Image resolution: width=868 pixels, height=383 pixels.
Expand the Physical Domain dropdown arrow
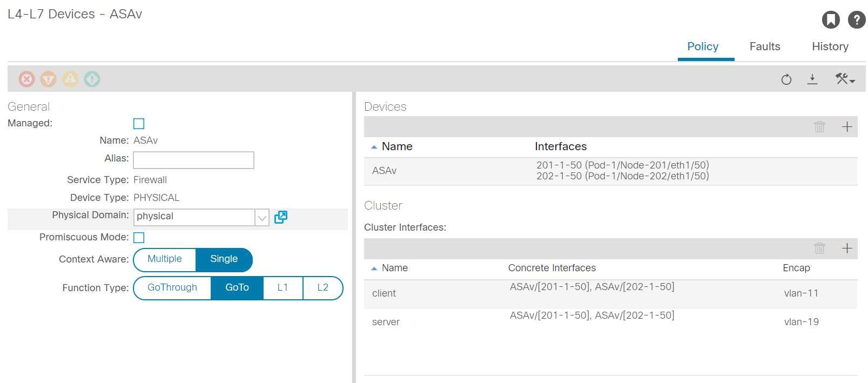(x=262, y=218)
